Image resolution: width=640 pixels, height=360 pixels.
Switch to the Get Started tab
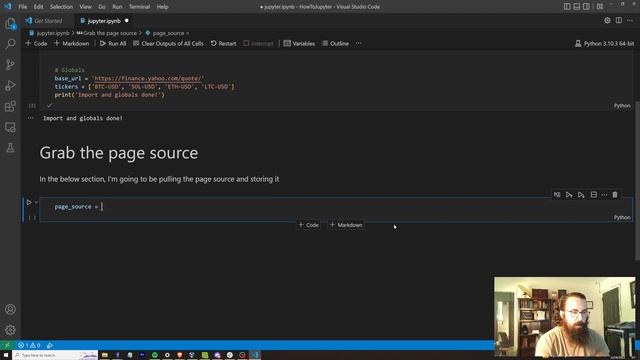coord(48,21)
